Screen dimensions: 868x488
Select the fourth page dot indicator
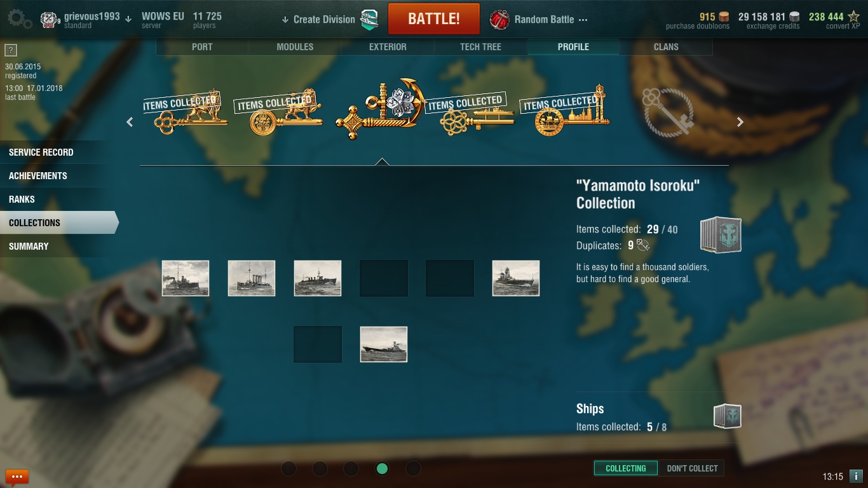[382, 468]
